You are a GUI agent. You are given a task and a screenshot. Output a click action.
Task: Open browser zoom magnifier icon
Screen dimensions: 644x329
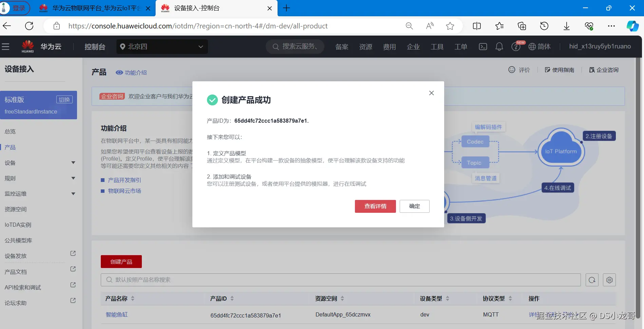point(409,26)
